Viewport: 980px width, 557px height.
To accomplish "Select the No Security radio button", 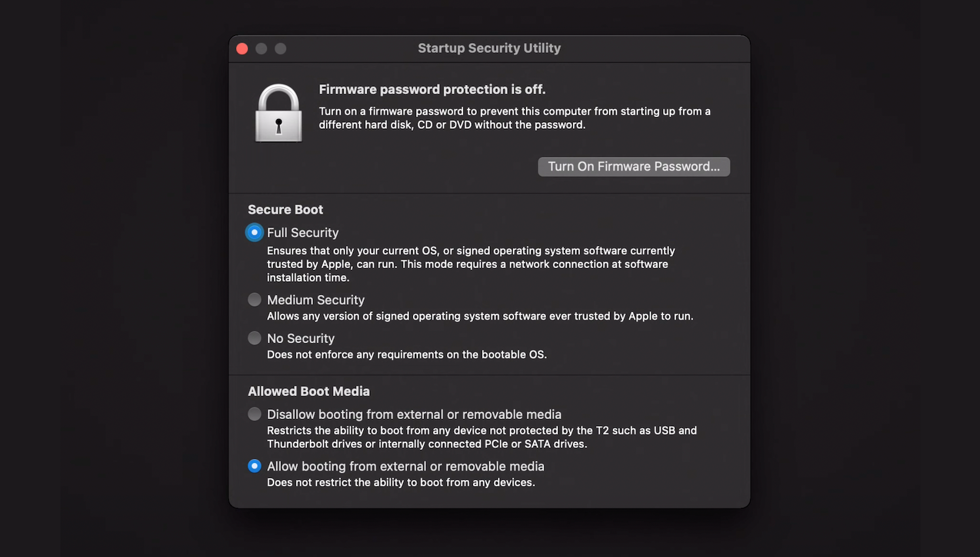I will pos(254,338).
